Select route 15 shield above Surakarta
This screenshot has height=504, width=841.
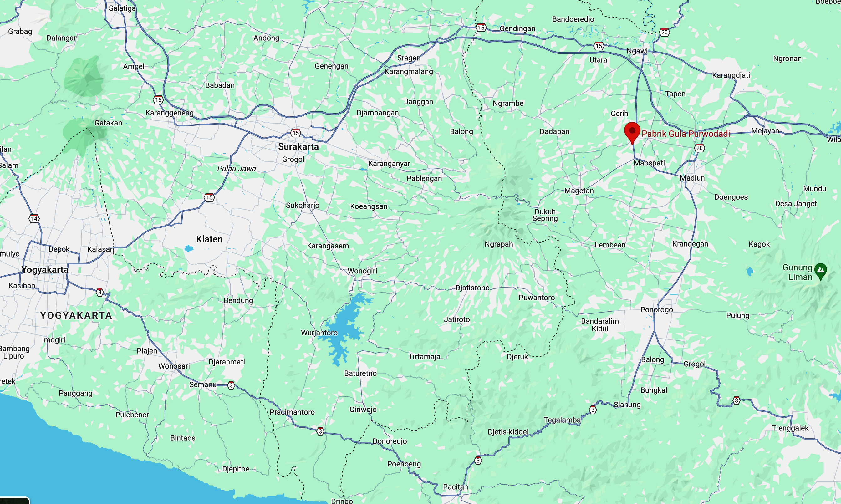tap(295, 133)
